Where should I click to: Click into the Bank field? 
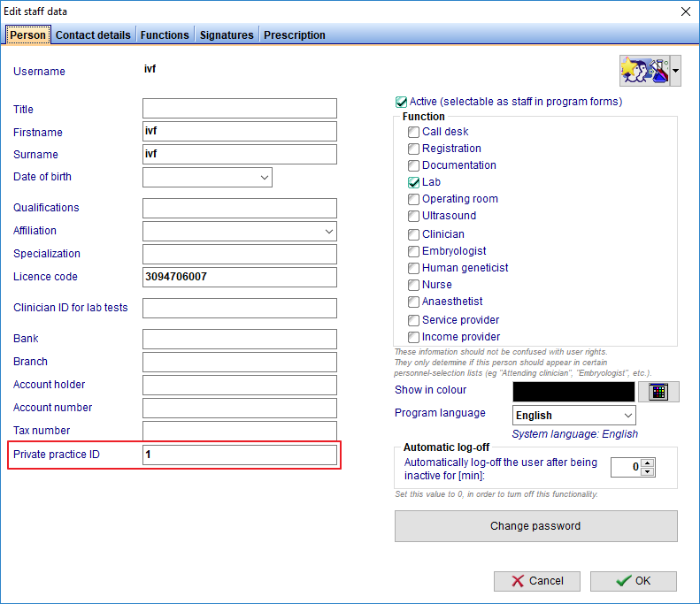pyautogui.click(x=240, y=339)
